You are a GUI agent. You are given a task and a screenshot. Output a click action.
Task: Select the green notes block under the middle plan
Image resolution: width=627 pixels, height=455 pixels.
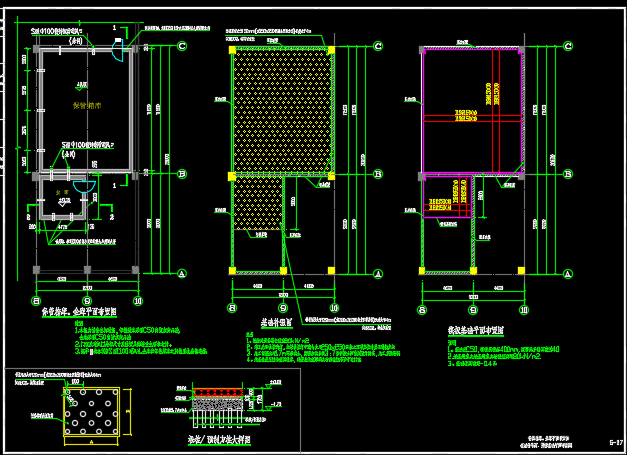323,347
